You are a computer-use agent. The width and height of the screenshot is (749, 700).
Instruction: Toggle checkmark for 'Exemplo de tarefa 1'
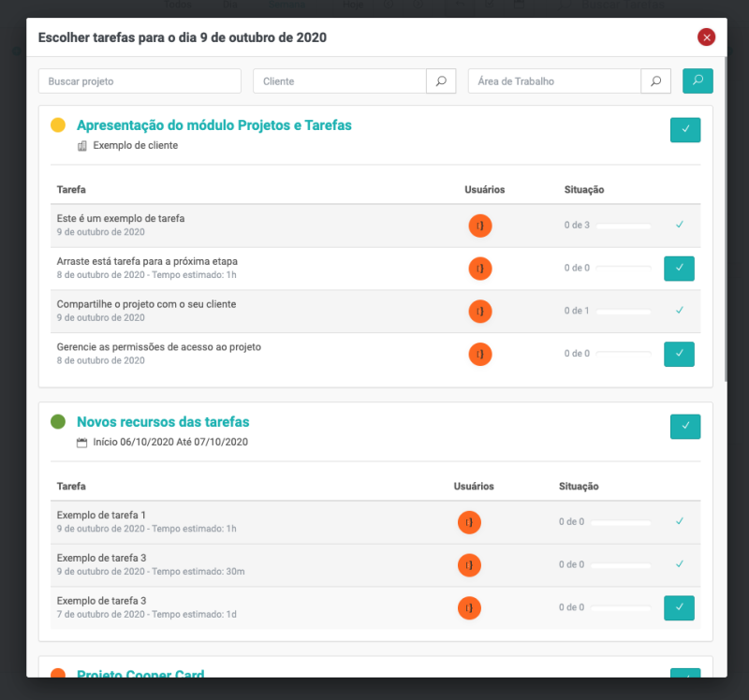[680, 521]
